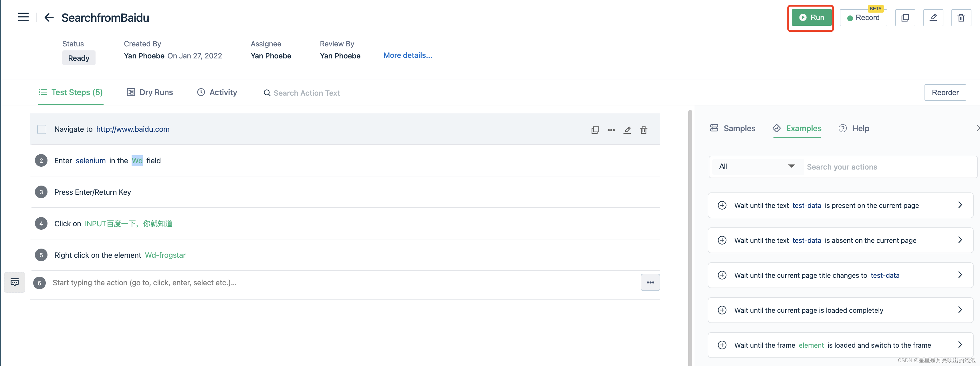The width and height of the screenshot is (980, 366).
Task: Switch to the Dry Runs tab
Action: (150, 93)
